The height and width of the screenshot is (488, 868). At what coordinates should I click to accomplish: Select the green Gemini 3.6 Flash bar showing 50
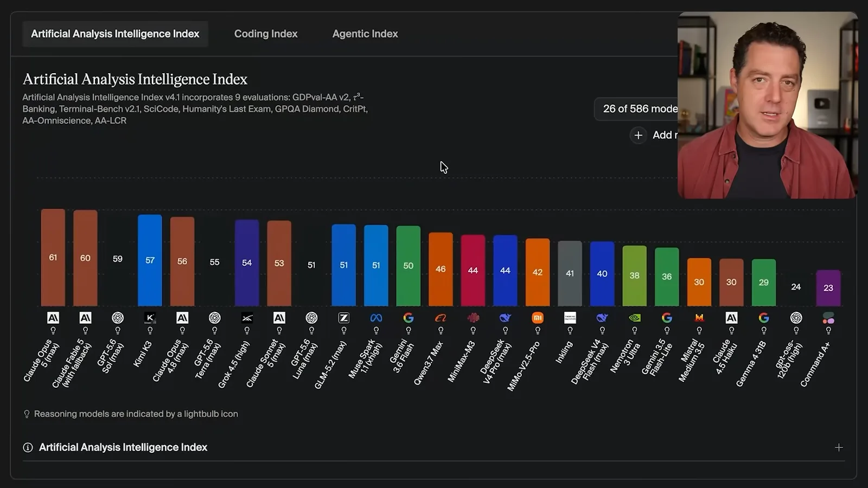point(409,266)
